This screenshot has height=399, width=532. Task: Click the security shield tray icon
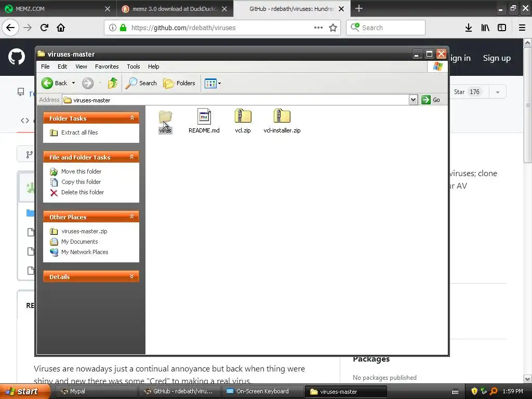(x=474, y=391)
